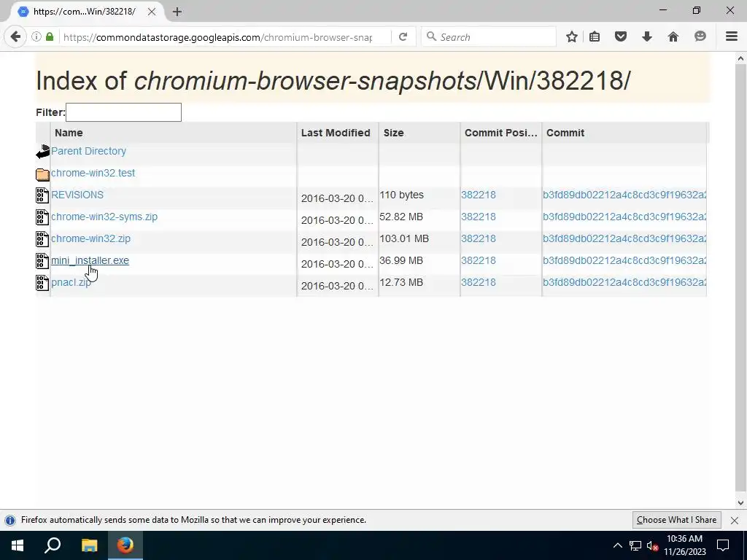This screenshot has height=560, width=747.
Task: Open Firefox Hello chat smiley icon
Action: click(x=700, y=36)
